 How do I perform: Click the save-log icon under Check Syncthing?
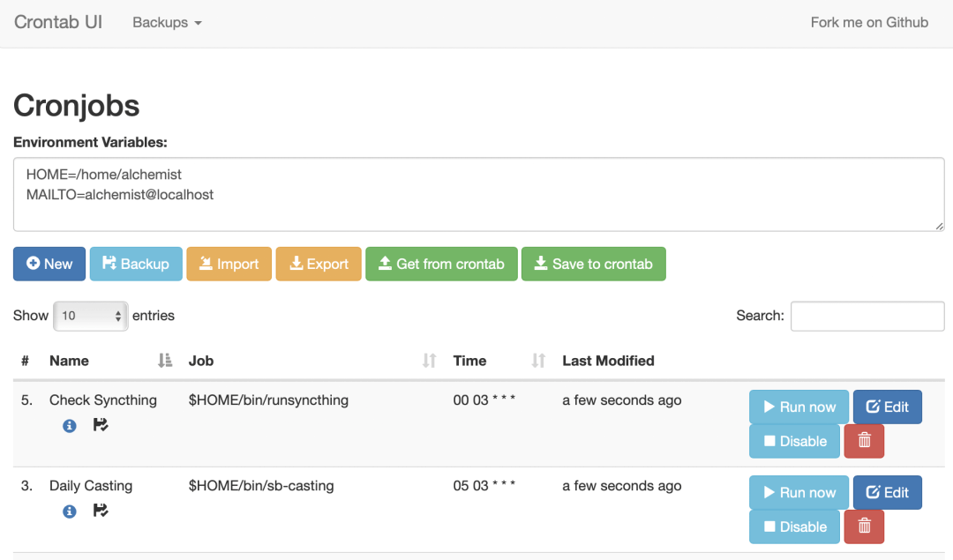pyautogui.click(x=101, y=424)
